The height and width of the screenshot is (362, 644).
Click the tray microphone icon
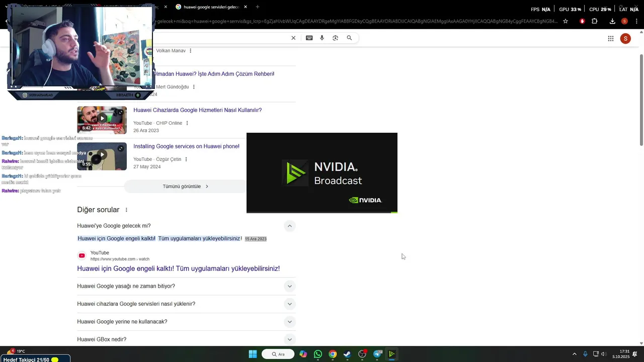585,354
